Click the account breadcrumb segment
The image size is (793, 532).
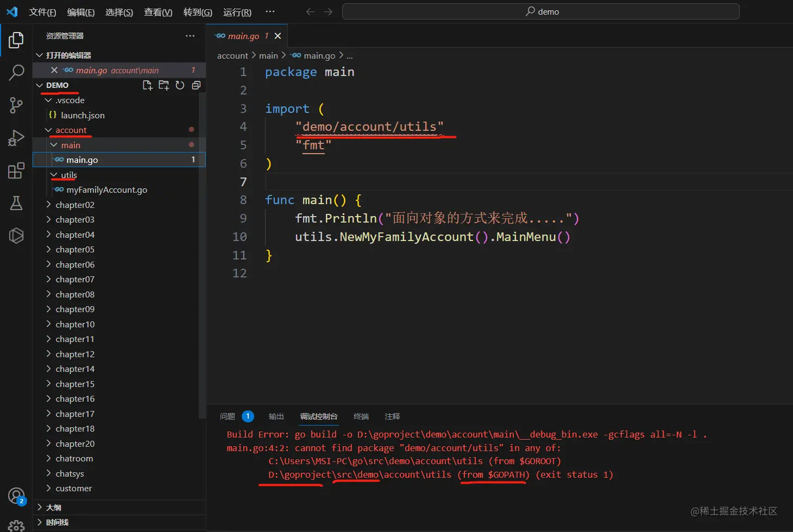[232, 55]
